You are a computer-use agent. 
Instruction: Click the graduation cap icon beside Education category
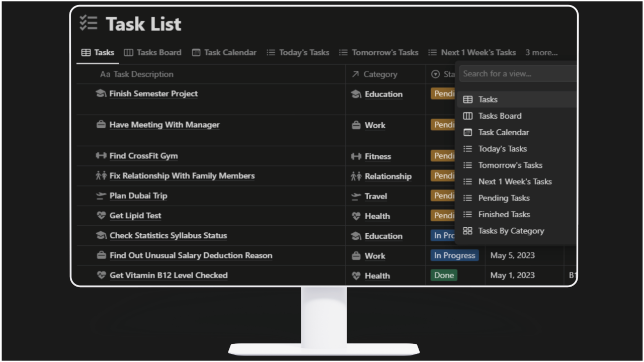[356, 95]
